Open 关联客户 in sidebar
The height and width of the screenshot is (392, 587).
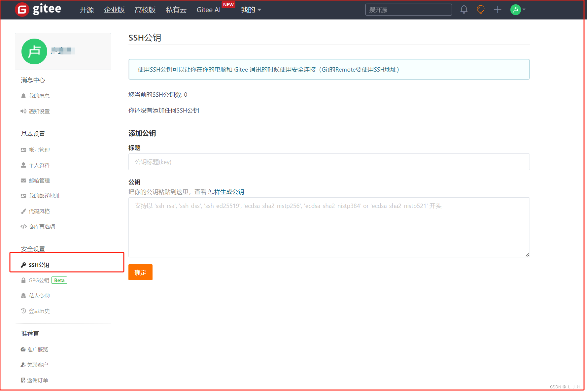[x=37, y=365]
